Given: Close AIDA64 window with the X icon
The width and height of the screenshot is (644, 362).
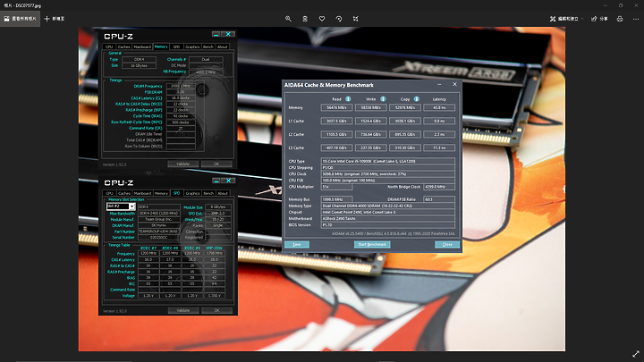Looking at the screenshot, I should pos(454,84).
